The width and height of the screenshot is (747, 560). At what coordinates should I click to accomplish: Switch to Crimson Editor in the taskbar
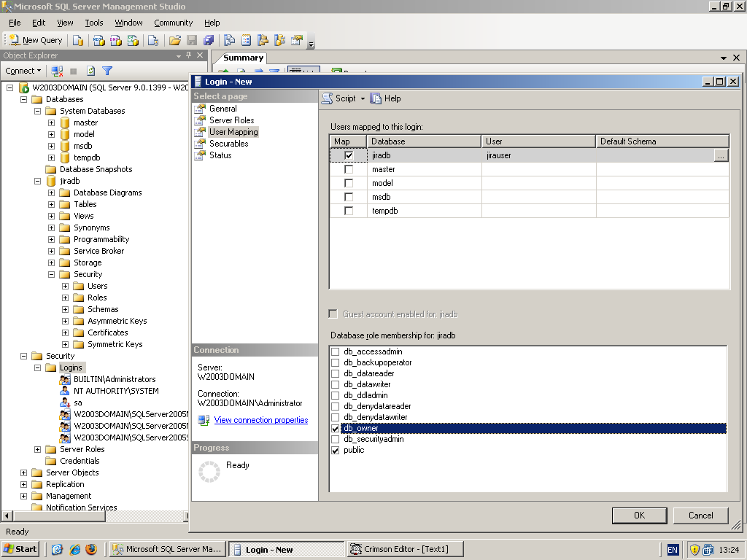[x=405, y=549]
